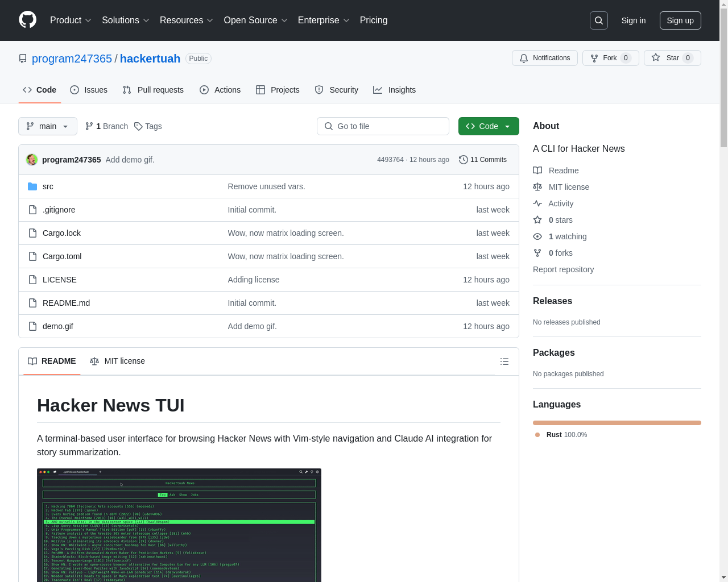Click the star icon beside 0 stars
Screen dimensions: 728x582
point(537,220)
